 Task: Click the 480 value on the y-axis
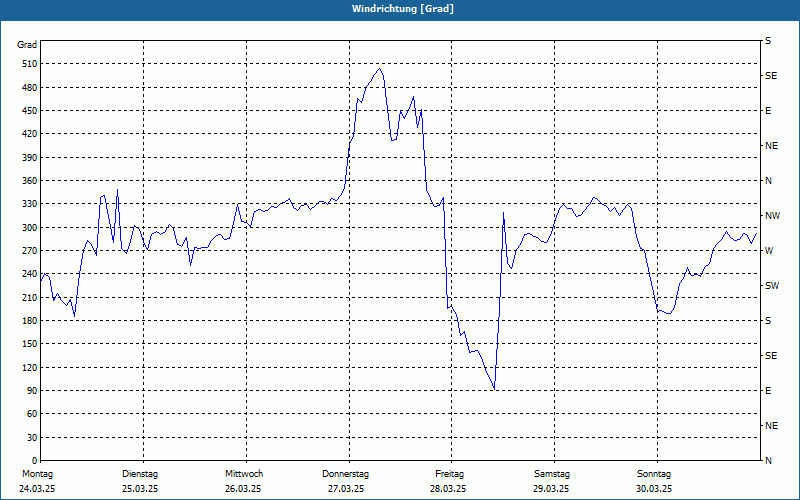[30, 88]
